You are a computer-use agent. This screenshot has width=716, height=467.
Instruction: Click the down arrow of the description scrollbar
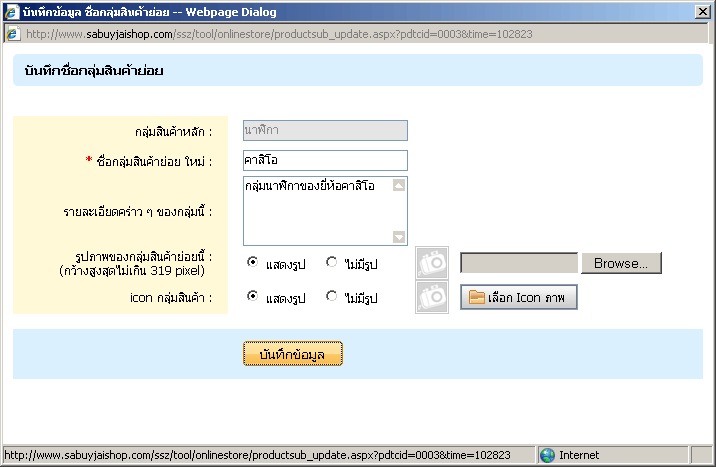pyautogui.click(x=399, y=237)
